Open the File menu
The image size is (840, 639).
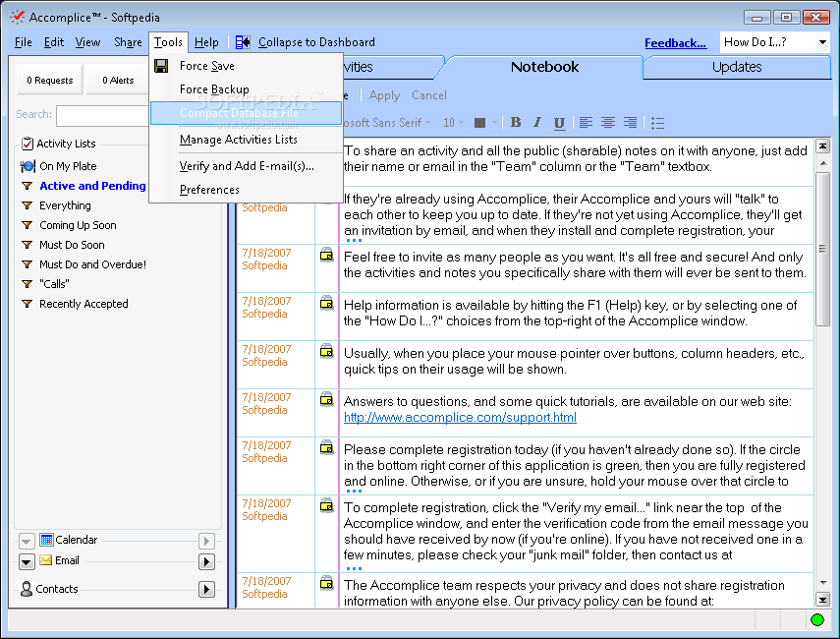[x=23, y=42]
